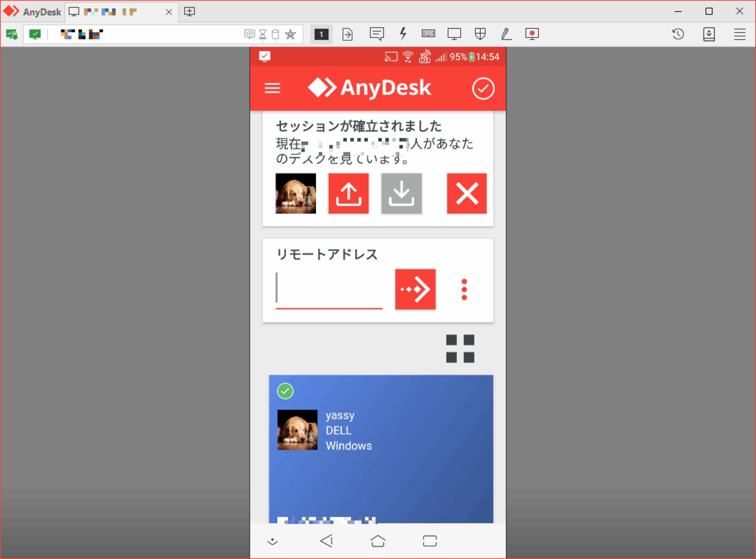Tap the phone's recent apps button
This screenshot has width=756, height=559.
point(430,541)
